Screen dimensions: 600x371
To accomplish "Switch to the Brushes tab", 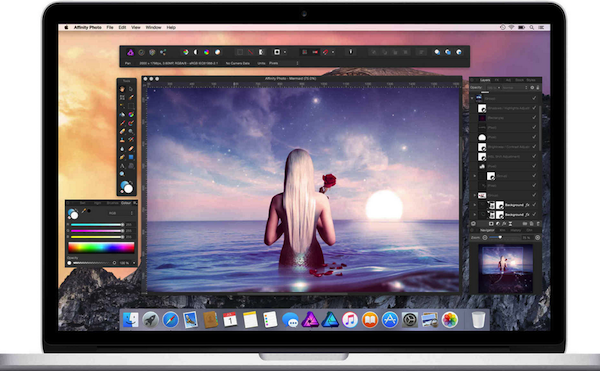I will pyautogui.click(x=112, y=203).
